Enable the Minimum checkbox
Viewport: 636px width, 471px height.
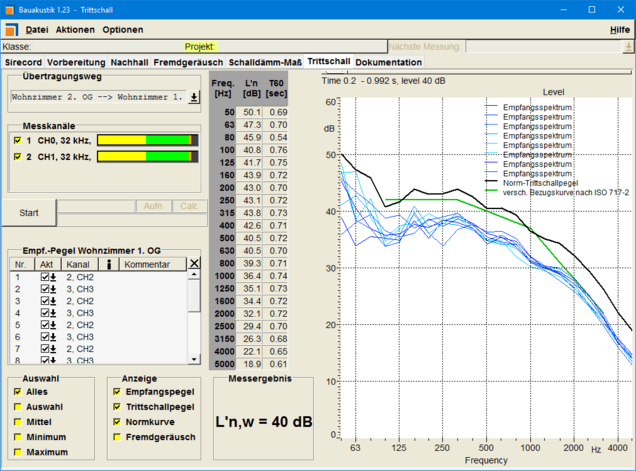click(17, 437)
